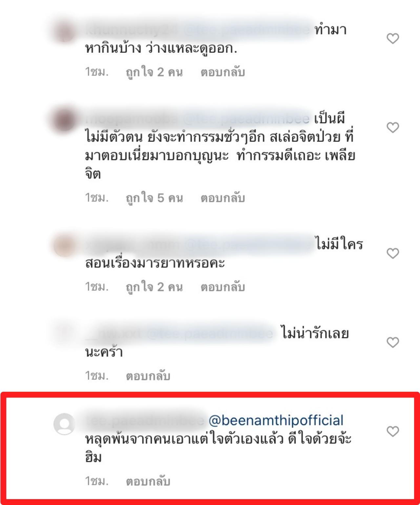The height and width of the screenshot is (505, 420).
Task: Open avatar beside 'ไม่มีใครสอนเรื่องมารยาท' comment
Action: click(64, 246)
